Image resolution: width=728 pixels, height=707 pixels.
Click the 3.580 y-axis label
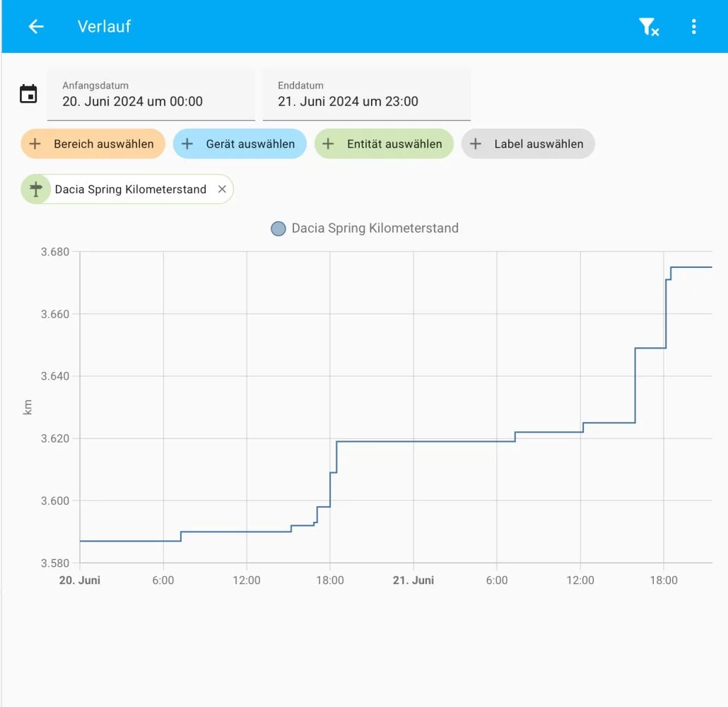55,563
